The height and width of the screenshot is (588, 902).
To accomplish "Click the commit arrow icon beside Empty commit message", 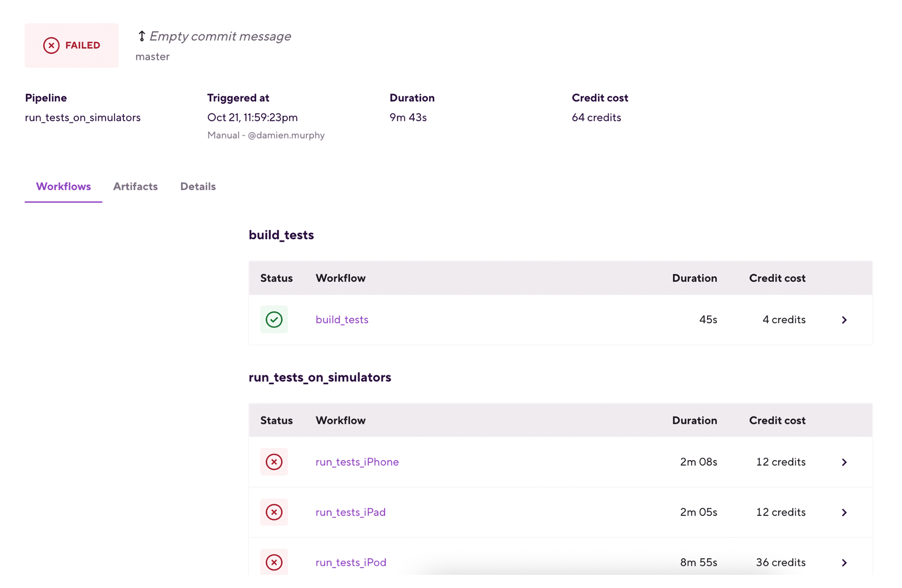I will pyautogui.click(x=141, y=36).
